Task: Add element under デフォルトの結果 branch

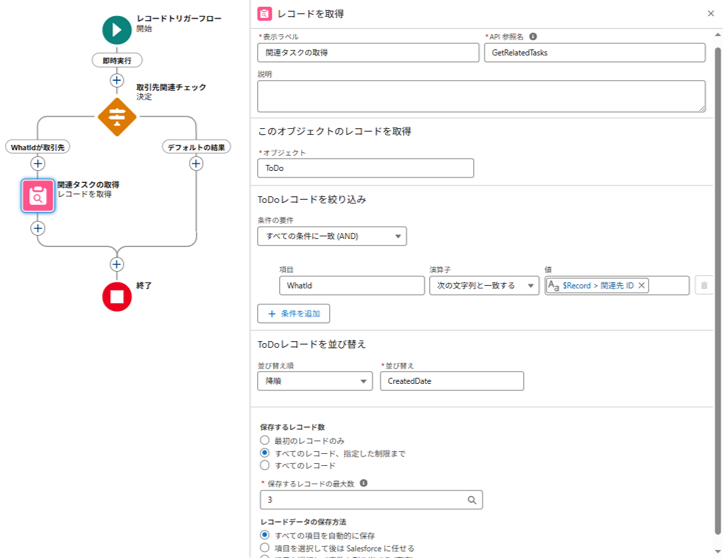Action: pos(196,163)
